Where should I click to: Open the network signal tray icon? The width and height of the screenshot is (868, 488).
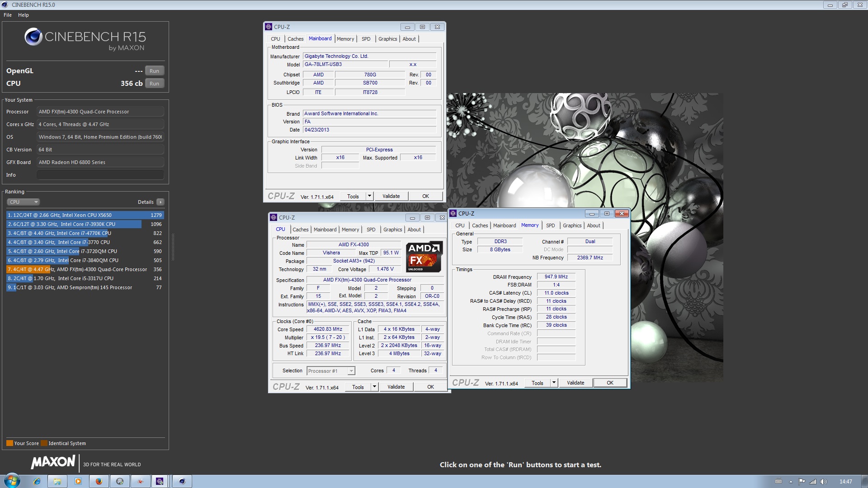[813, 482]
